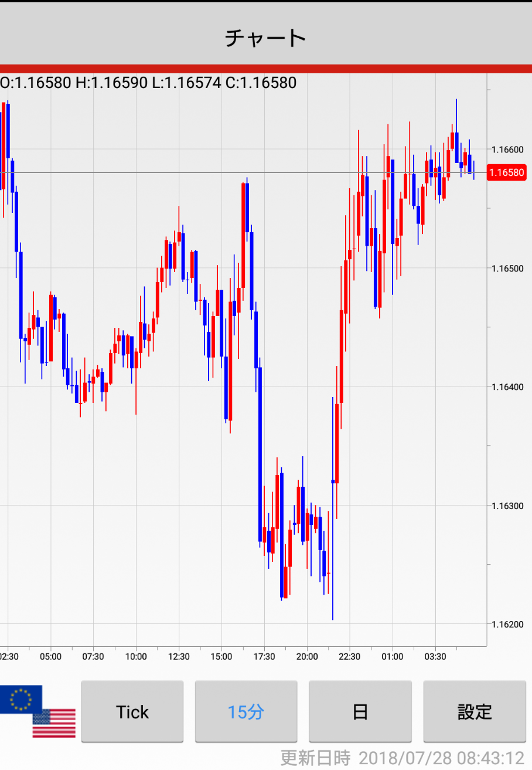The height and width of the screenshot is (770, 532).
Task: Tap the 1.16400 price axis label
Action: coord(508,387)
